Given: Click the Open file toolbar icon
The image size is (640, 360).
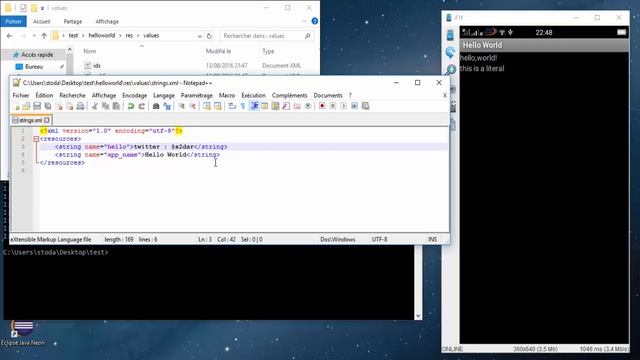Looking at the screenshot, I should [26, 106].
